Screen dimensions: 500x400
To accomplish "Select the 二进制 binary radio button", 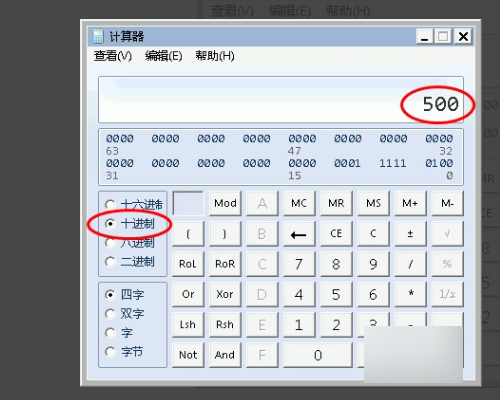I will pos(110,262).
